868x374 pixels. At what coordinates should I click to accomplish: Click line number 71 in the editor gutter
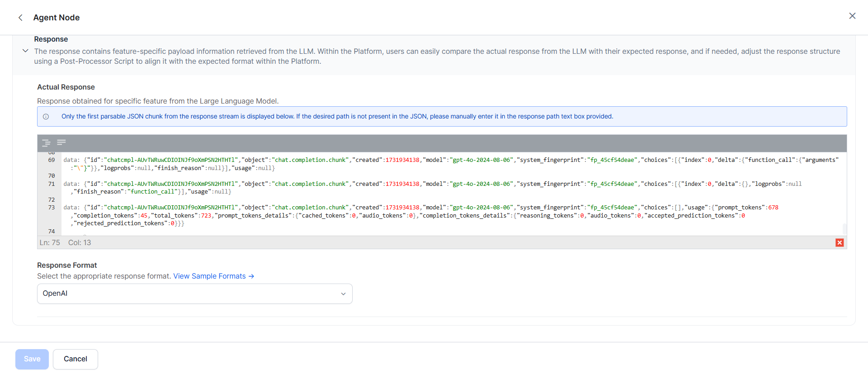coord(51,184)
